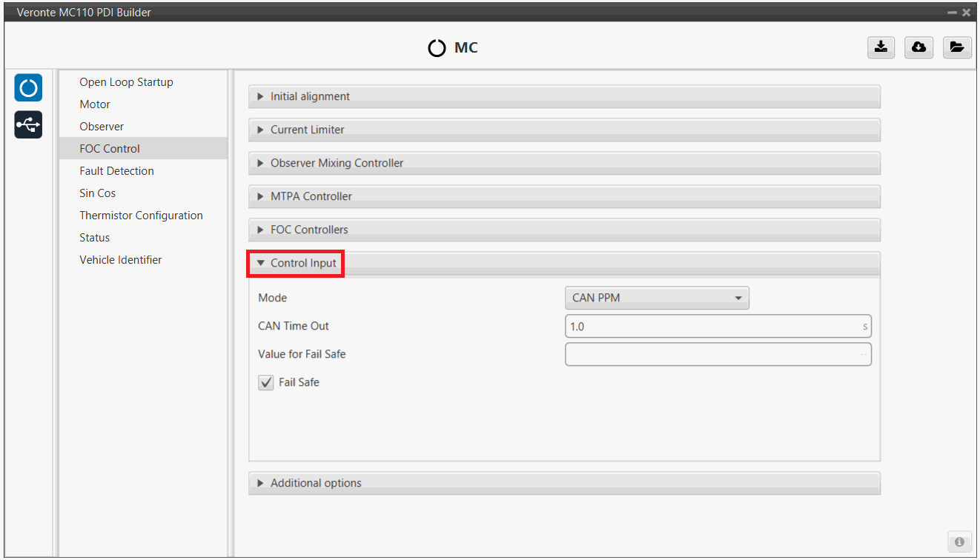Expand the Initial alignment section
980x560 pixels.
coord(310,96)
